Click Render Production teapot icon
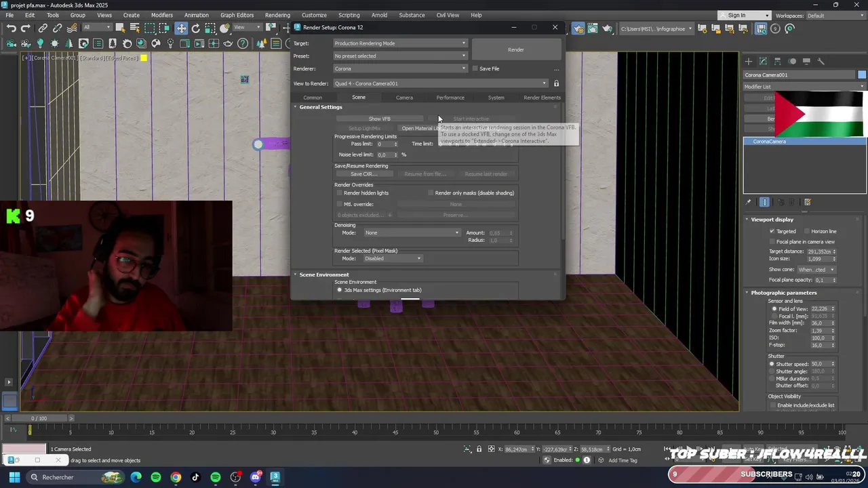This screenshot has width=868, height=488. pos(608,28)
